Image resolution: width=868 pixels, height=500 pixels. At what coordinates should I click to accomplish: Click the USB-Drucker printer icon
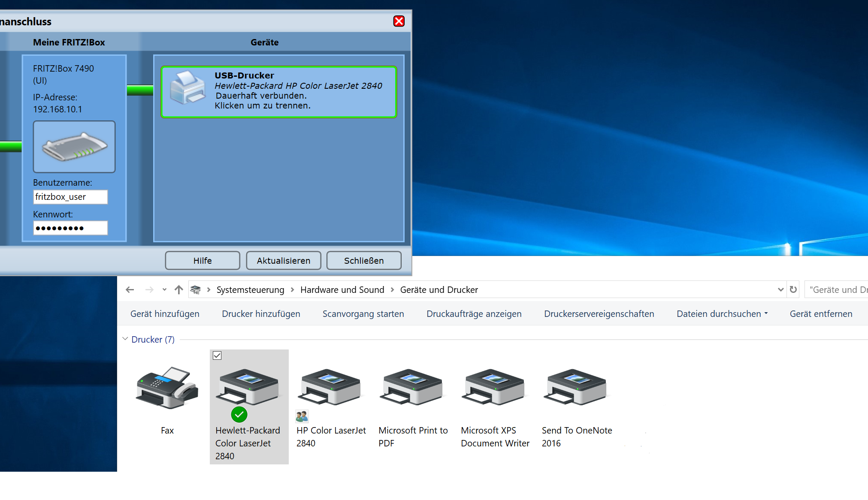pos(188,88)
